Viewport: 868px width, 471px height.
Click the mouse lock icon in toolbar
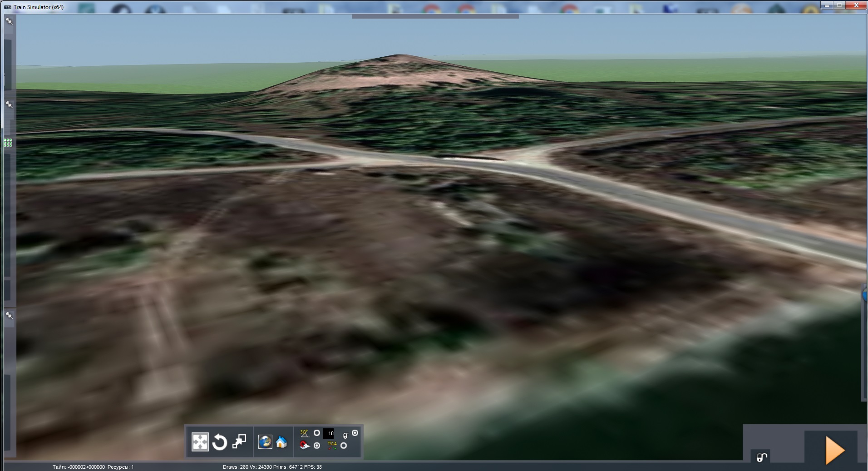click(345, 436)
